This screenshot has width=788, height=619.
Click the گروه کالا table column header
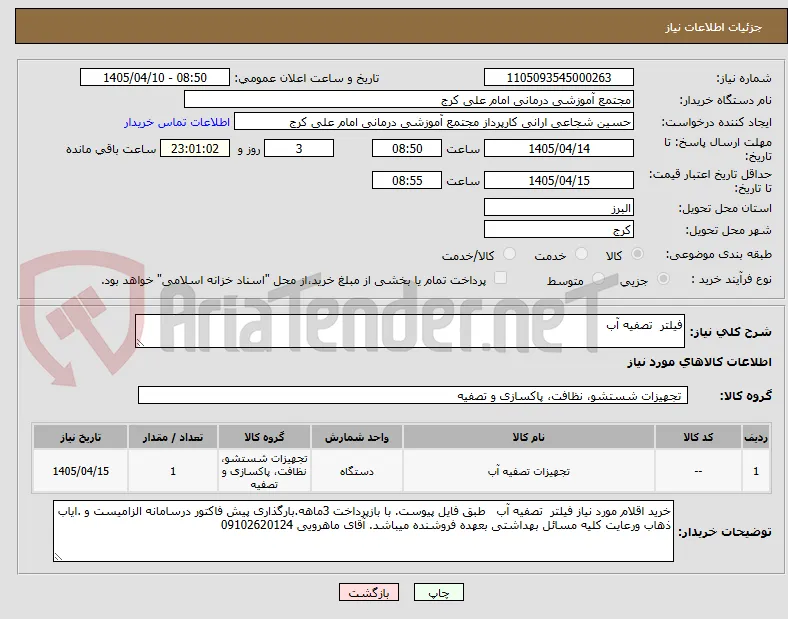point(264,437)
